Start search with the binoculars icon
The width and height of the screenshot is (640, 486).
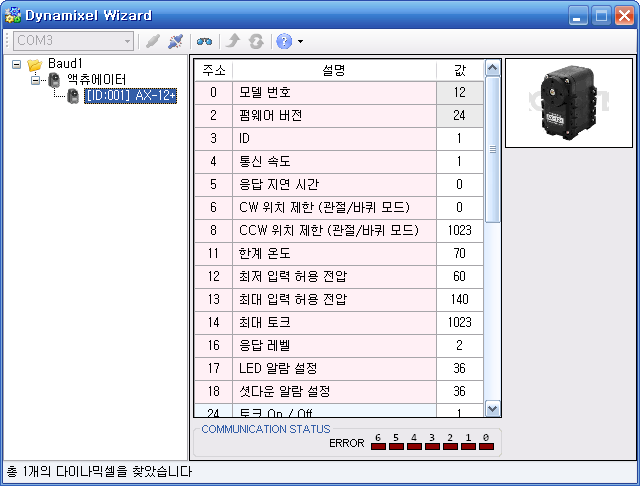click(x=204, y=41)
